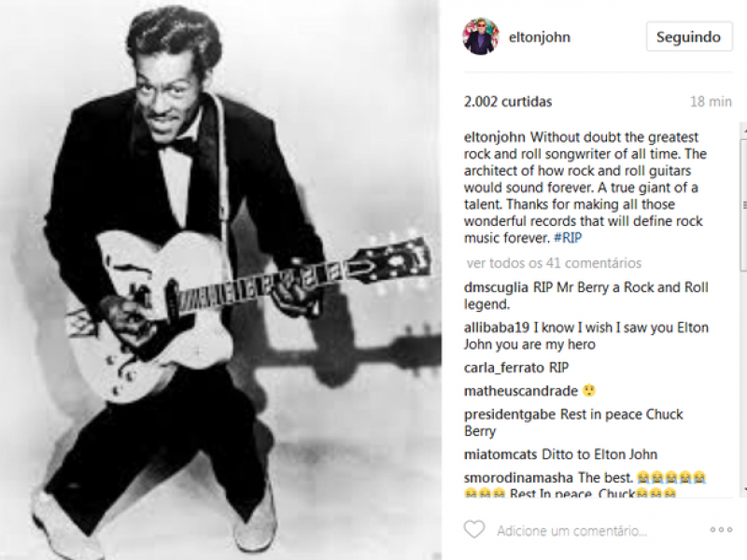This screenshot has height=560, width=747.
Task: Expand all 41 comentários
Action: coord(554,263)
